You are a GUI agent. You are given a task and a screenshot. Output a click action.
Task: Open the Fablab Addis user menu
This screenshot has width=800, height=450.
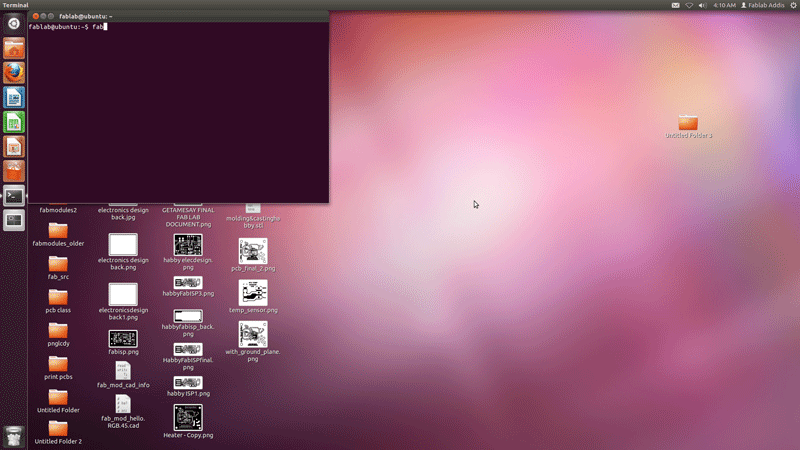point(763,5)
